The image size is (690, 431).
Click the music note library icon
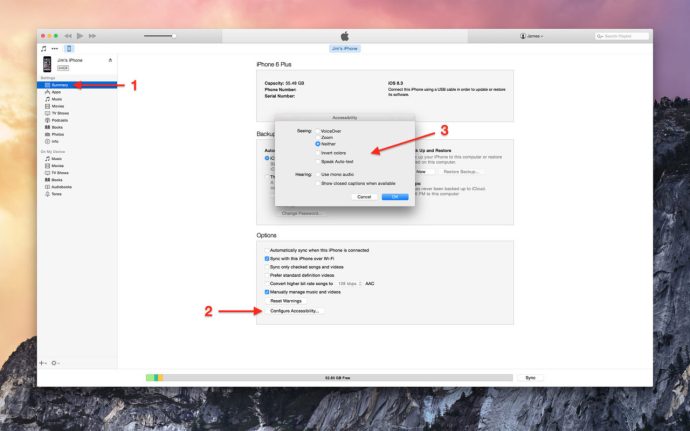[x=44, y=48]
